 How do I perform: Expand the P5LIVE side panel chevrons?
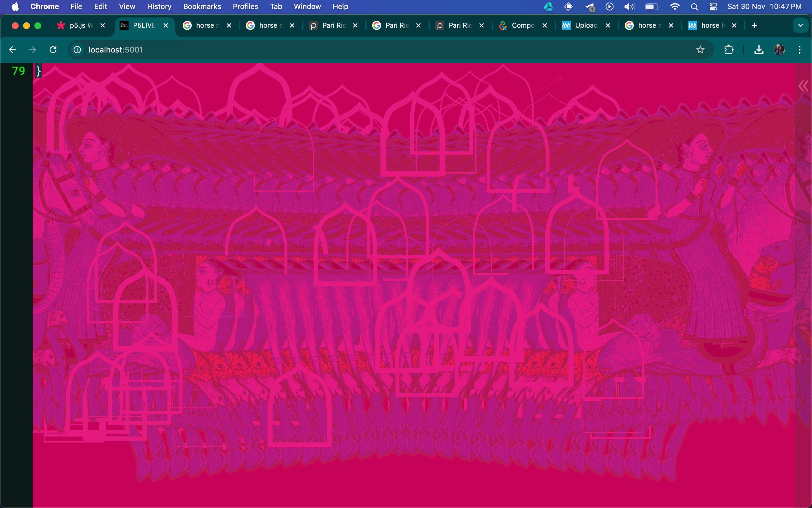tap(803, 86)
